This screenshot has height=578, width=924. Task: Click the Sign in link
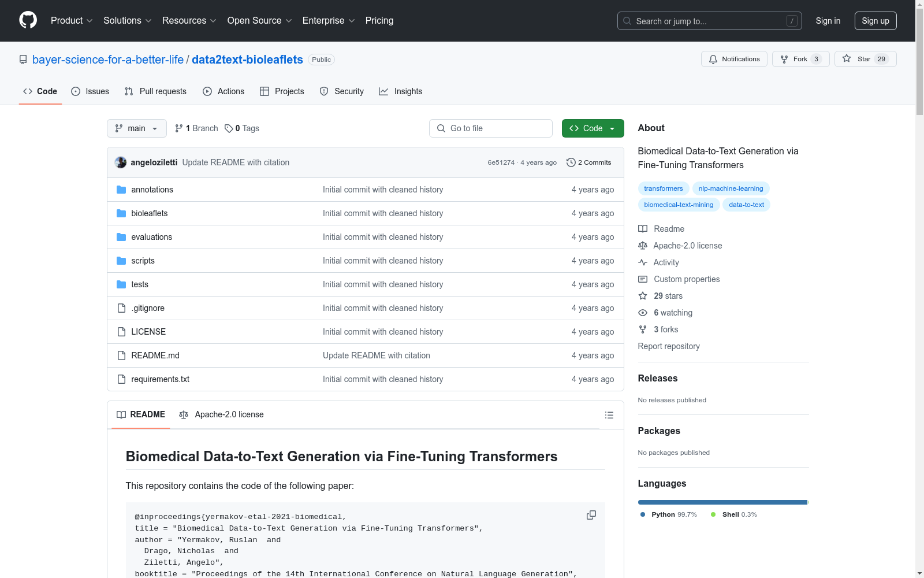point(828,21)
